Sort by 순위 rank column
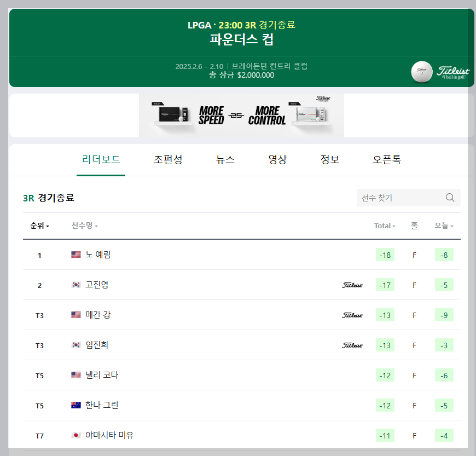This screenshot has height=456, width=476. pos(39,226)
